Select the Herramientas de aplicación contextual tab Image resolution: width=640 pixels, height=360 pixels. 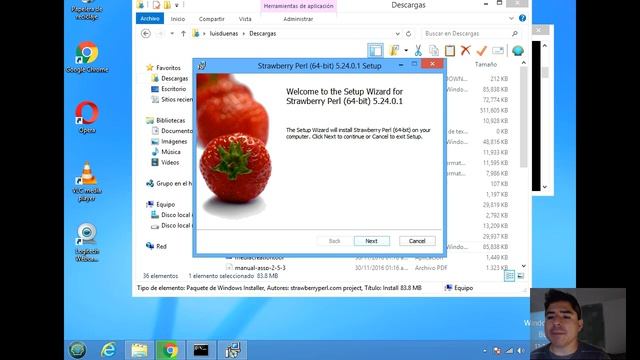tap(298, 6)
